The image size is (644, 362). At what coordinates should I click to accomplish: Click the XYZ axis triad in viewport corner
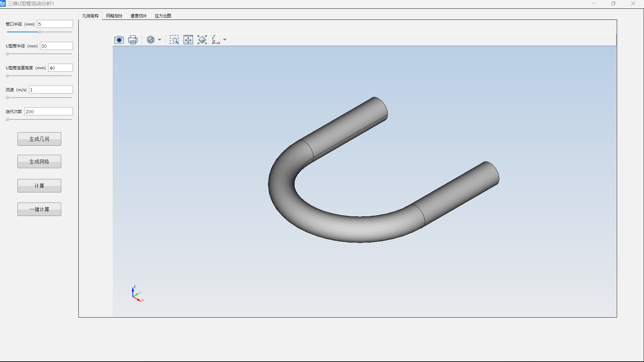tap(137, 294)
